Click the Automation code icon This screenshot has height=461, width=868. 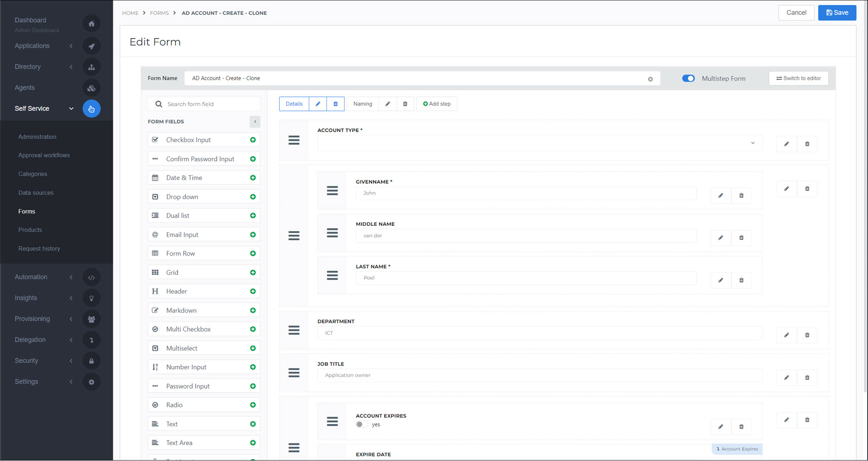click(x=91, y=277)
